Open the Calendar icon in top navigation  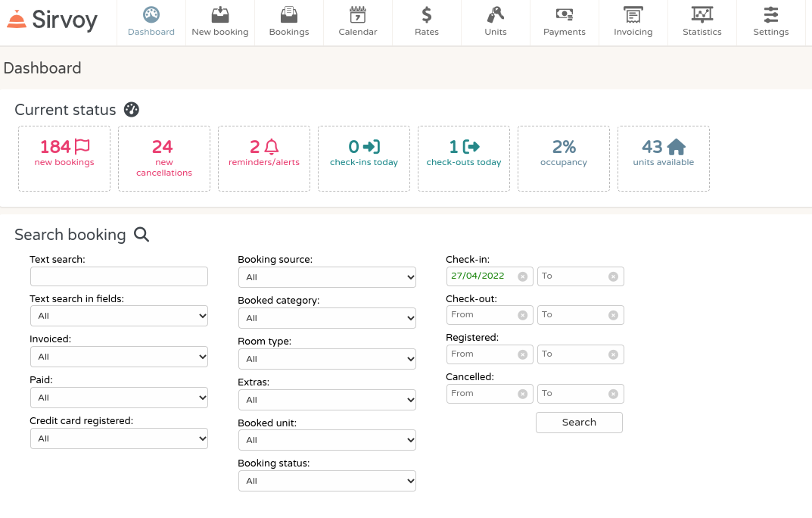(357, 15)
